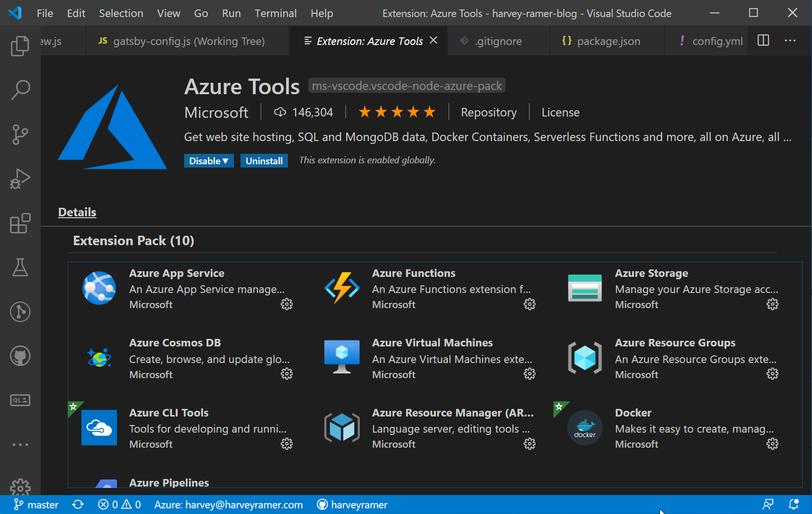Click the feedback icon in status bar
The height and width of the screenshot is (514, 812).
(768, 505)
